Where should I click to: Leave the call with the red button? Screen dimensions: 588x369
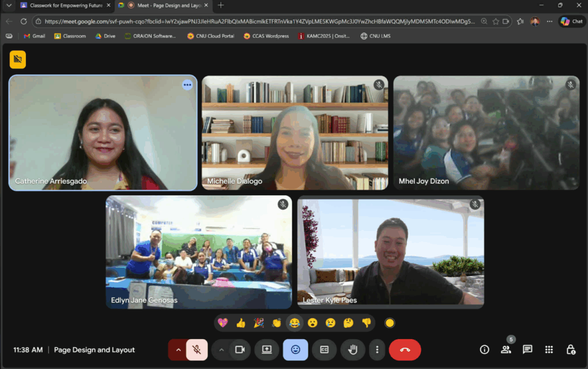pos(405,349)
